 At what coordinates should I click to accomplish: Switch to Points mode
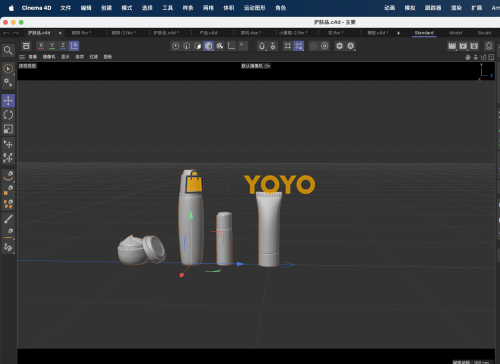pos(176,46)
